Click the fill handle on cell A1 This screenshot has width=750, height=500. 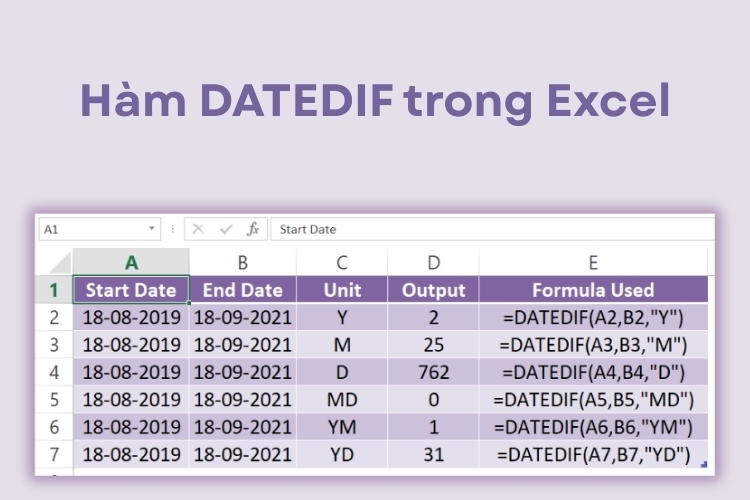[189, 303]
